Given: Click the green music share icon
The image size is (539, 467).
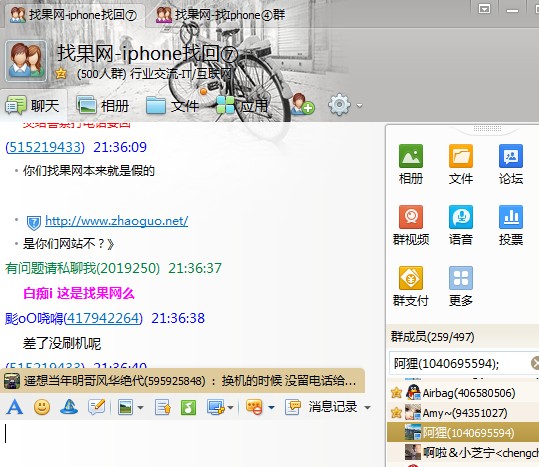Looking at the screenshot, I should pyautogui.click(x=188, y=408).
